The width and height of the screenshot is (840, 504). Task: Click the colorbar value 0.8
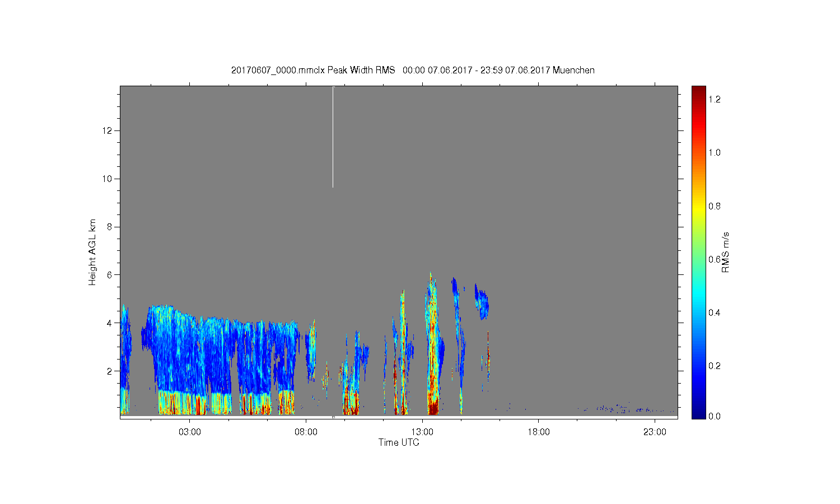715,206
